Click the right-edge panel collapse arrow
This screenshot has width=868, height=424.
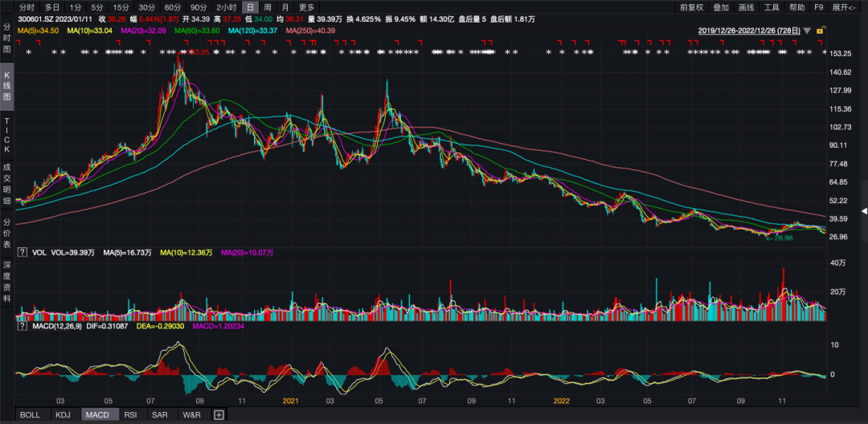(864, 211)
